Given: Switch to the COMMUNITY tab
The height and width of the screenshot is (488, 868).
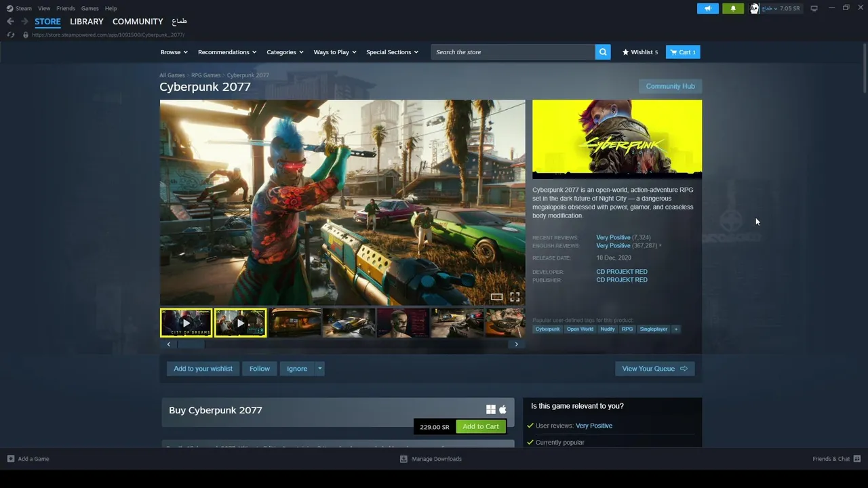Looking at the screenshot, I should point(138,22).
